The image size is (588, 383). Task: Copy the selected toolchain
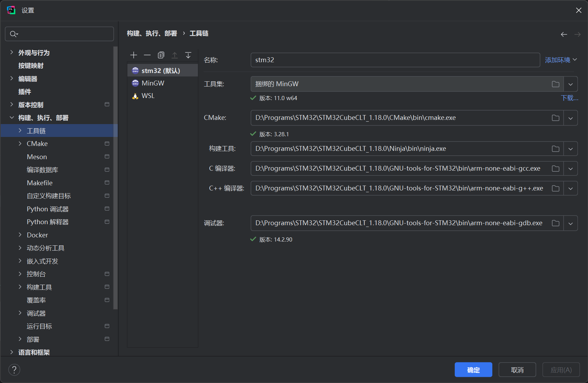click(x=161, y=55)
